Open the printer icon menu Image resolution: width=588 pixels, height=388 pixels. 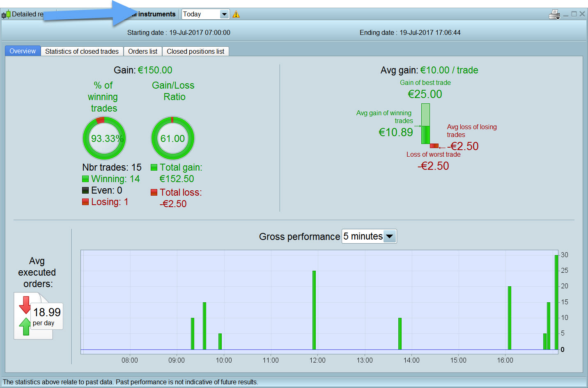(554, 15)
